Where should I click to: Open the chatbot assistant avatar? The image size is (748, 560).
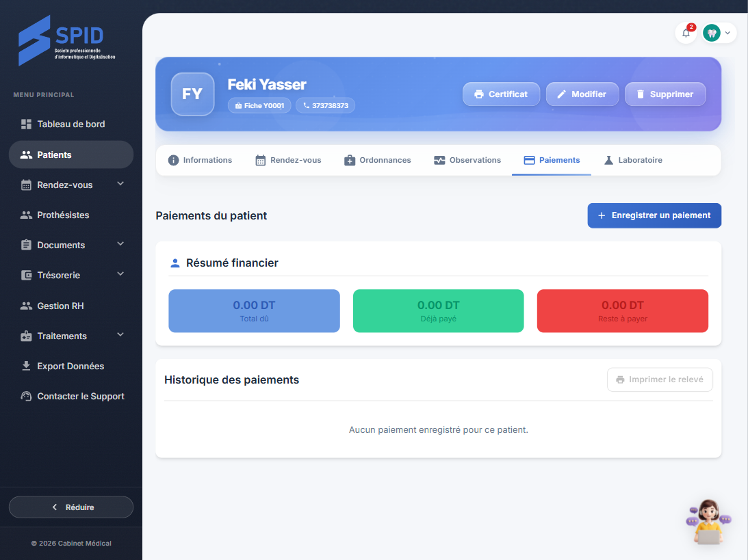(708, 522)
